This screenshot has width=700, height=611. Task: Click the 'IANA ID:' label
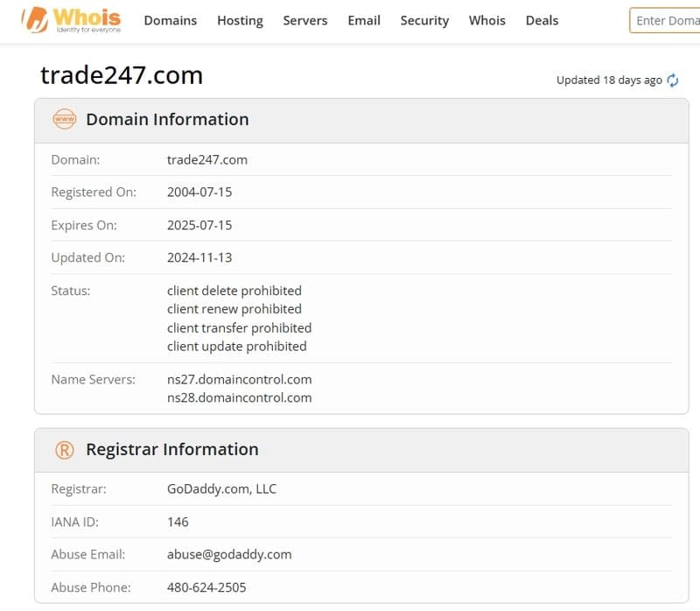(74, 522)
